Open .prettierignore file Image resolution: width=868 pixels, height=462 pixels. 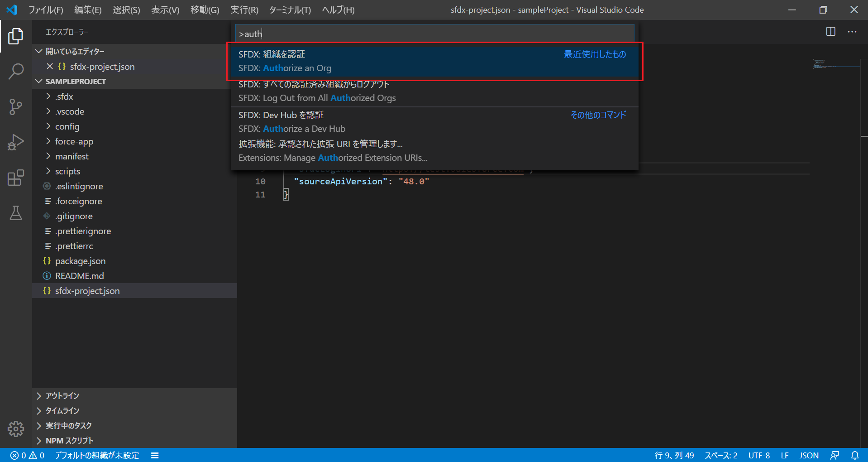pyautogui.click(x=134, y=231)
